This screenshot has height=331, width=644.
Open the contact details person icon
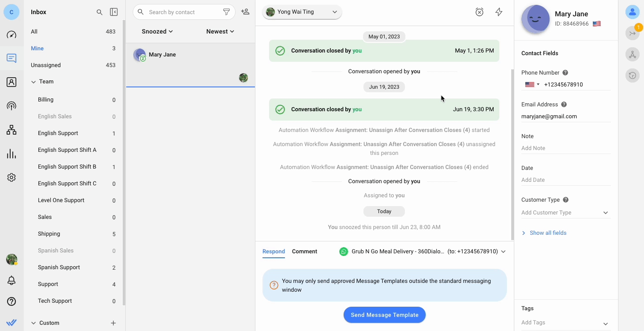[x=633, y=12]
